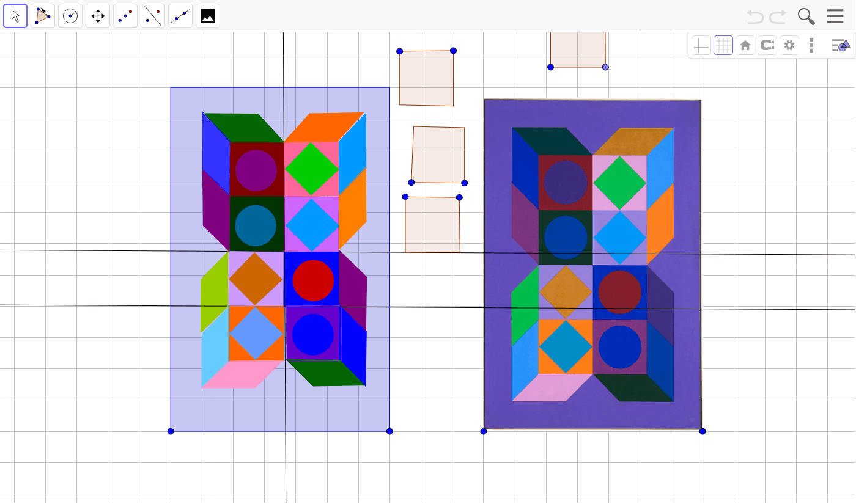Click the teal circle in dark green square of drawn replica
Viewport: 856px width, 504px height.
pyautogui.click(x=256, y=225)
